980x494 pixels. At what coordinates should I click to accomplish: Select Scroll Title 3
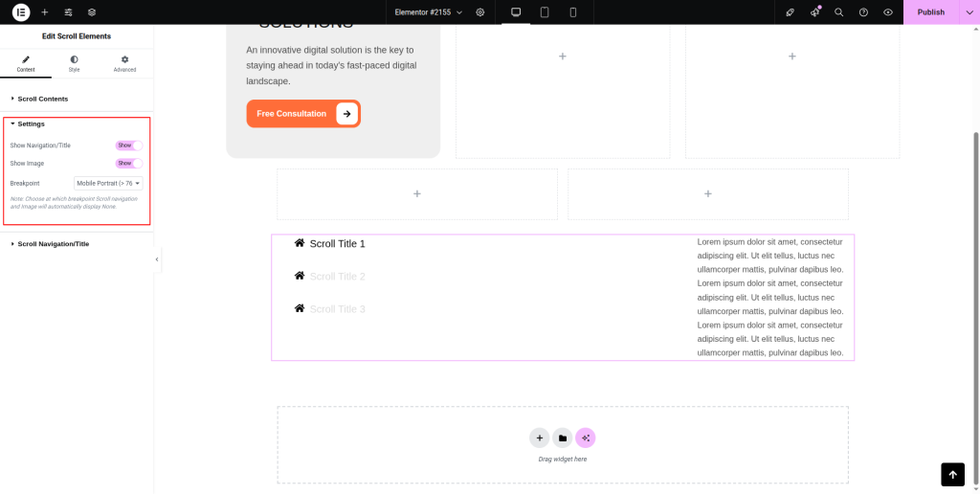[338, 309]
